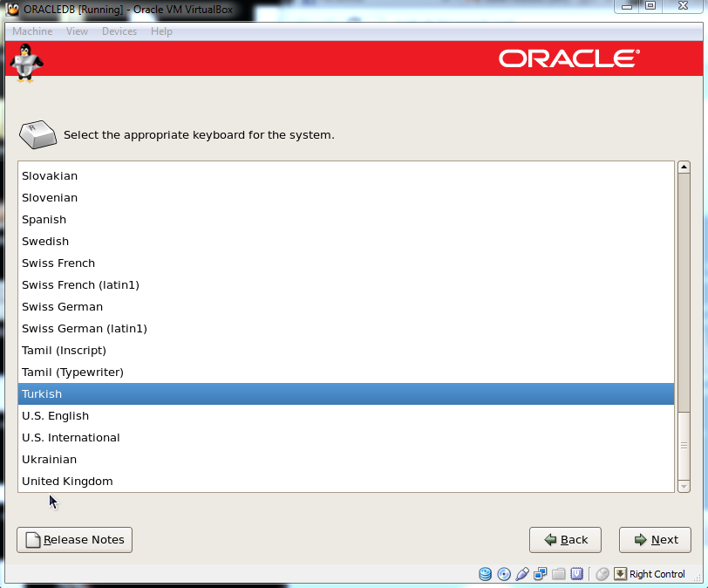
Task: Click the host key down-arrow icon
Action: tap(621, 574)
